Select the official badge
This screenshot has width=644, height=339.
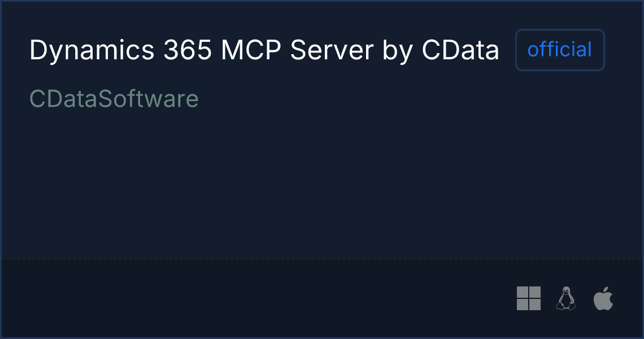point(560,50)
